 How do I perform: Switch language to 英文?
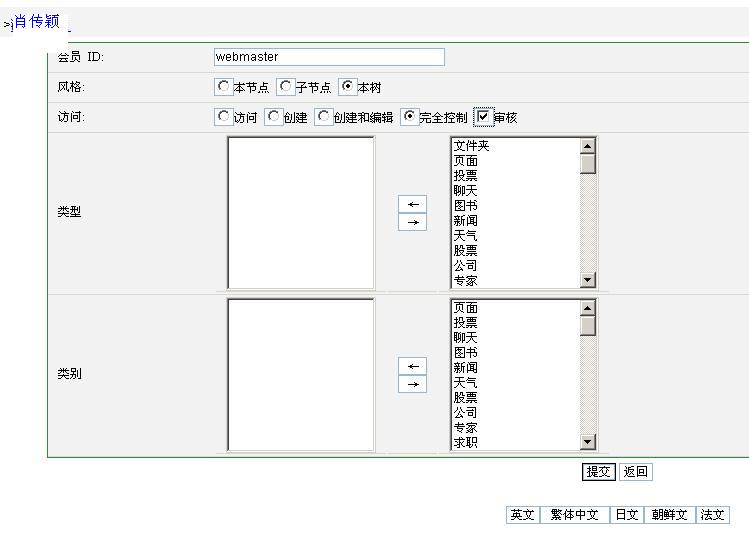tap(522, 515)
